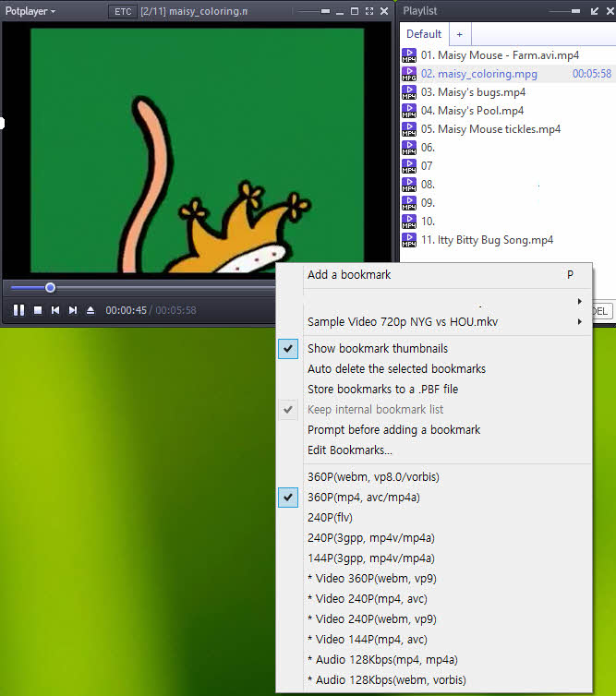This screenshot has width=616, height=696.
Task: Click file icon of 05. Maisy Mouse tickles
Action: [x=409, y=129]
